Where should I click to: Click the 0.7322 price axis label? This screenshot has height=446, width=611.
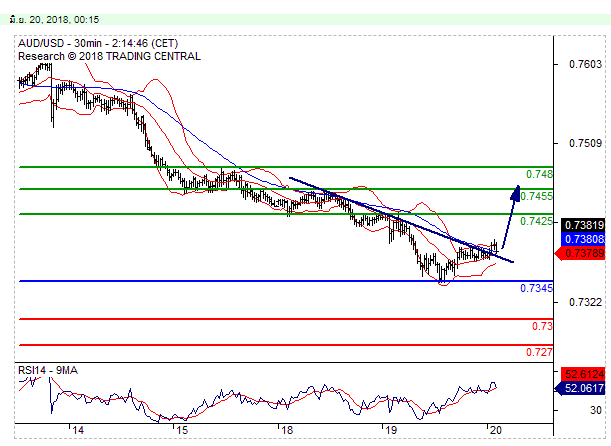coord(585,302)
